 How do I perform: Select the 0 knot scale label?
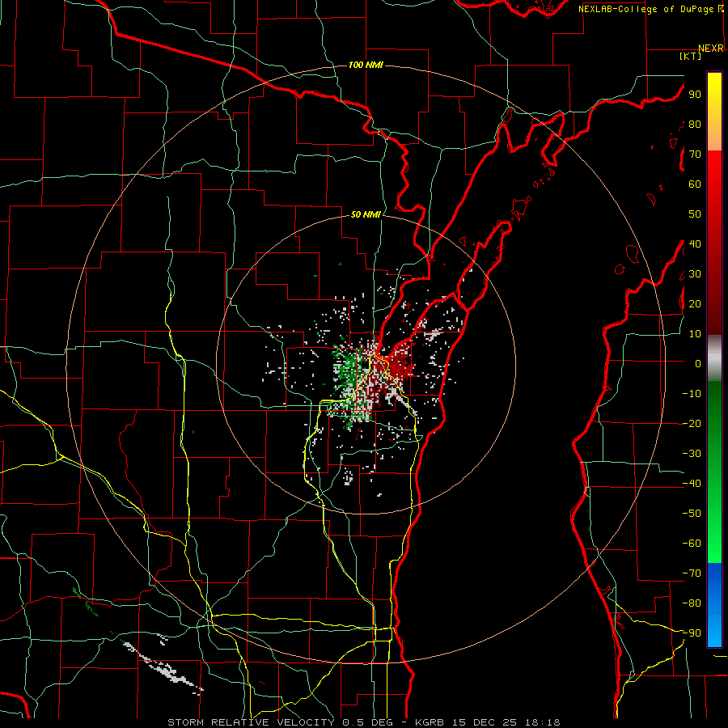(x=698, y=363)
